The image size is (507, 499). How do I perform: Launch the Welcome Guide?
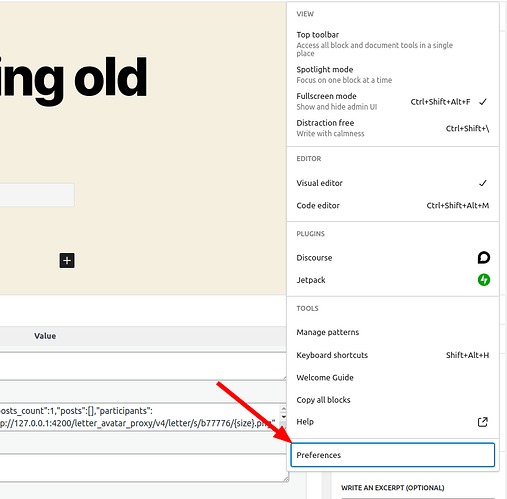click(x=393, y=378)
